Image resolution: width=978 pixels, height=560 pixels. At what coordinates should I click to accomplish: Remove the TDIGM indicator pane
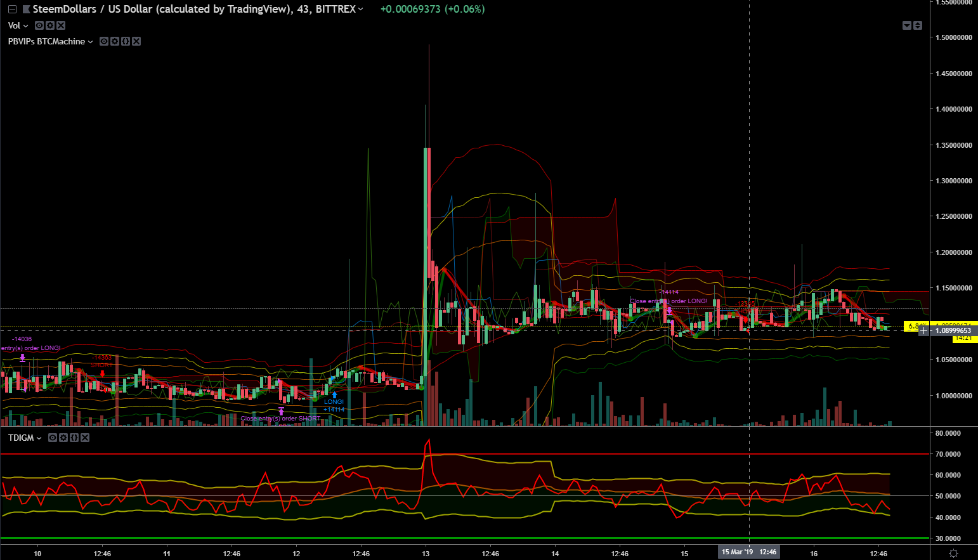tap(85, 438)
